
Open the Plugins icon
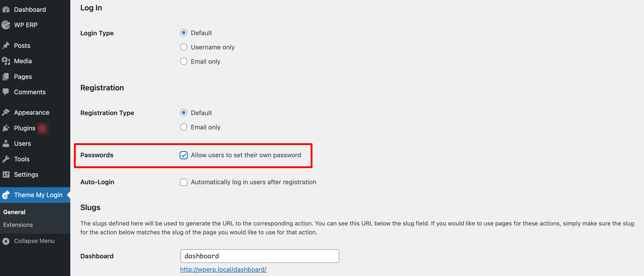pyautogui.click(x=6, y=128)
